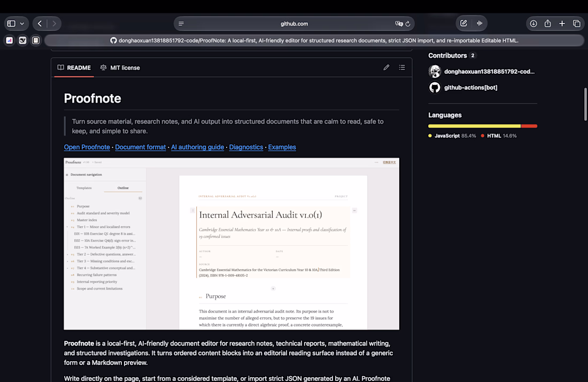Open the github-actions[bot] profile name
This screenshot has height=382, width=588.
coord(470,87)
